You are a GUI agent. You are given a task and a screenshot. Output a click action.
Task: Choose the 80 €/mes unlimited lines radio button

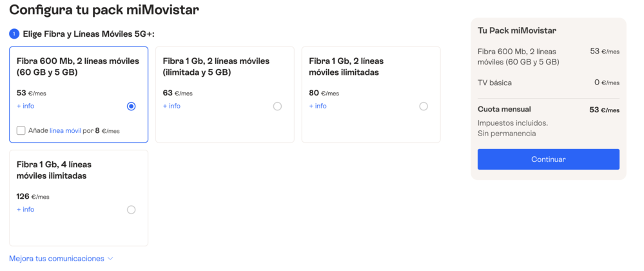tap(424, 106)
